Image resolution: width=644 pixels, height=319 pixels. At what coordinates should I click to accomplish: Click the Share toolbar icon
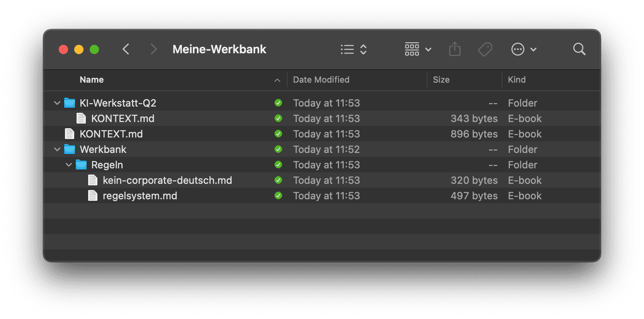tap(455, 49)
